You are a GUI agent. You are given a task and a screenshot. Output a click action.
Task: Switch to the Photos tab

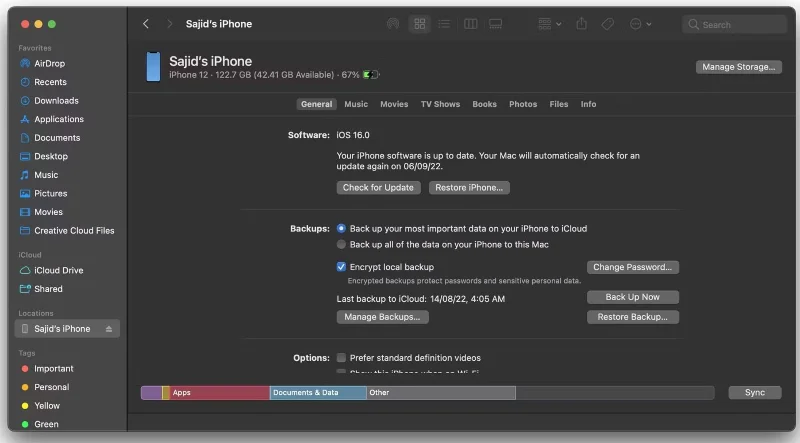(x=522, y=104)
